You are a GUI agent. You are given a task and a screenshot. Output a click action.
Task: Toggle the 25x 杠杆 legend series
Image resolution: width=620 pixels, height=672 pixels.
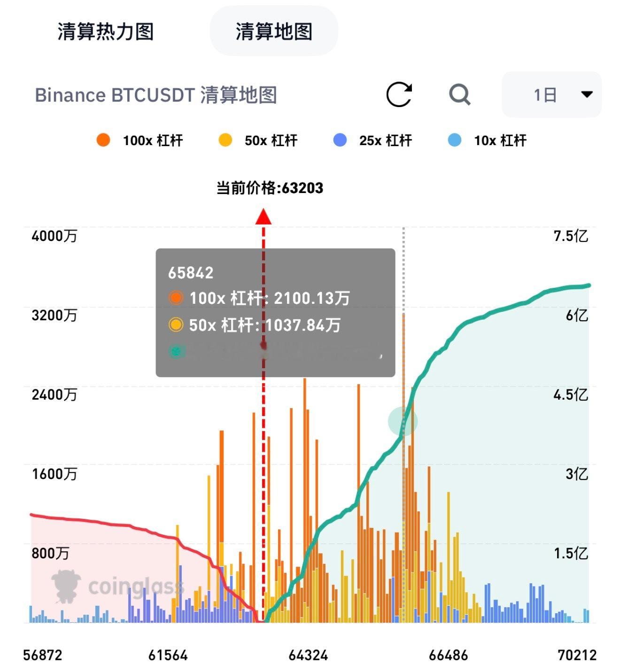[372, 140]
